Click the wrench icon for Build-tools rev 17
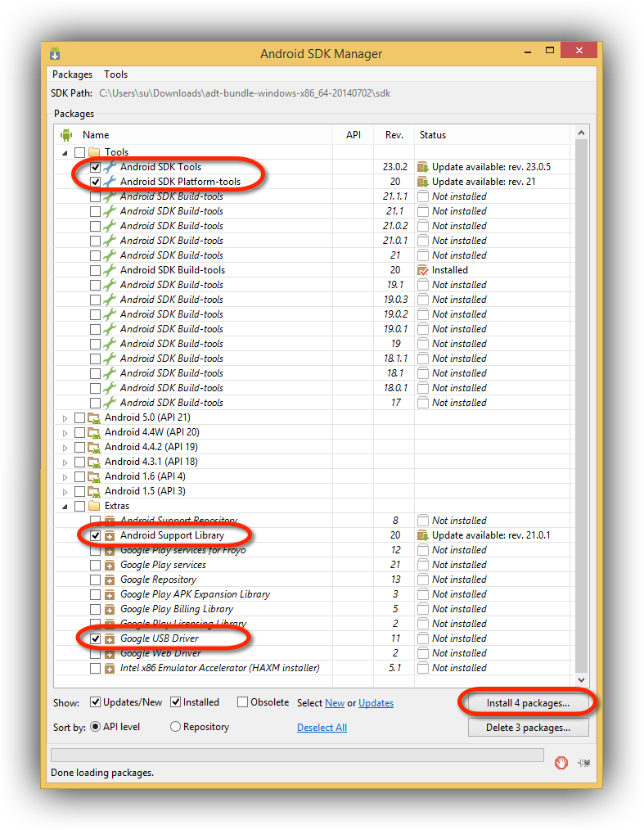Image resolution: width=644 pixels, height=830 pixels. pos(110,403)
